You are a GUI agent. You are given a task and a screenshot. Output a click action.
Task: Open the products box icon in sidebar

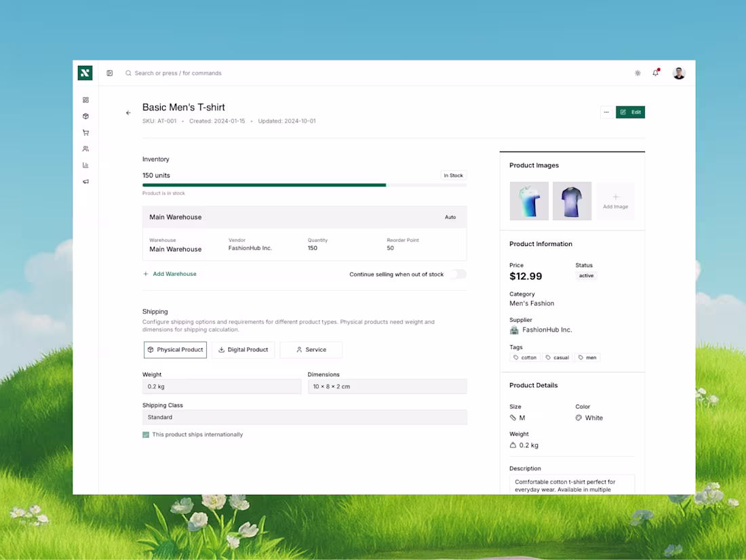coord(85,116)
